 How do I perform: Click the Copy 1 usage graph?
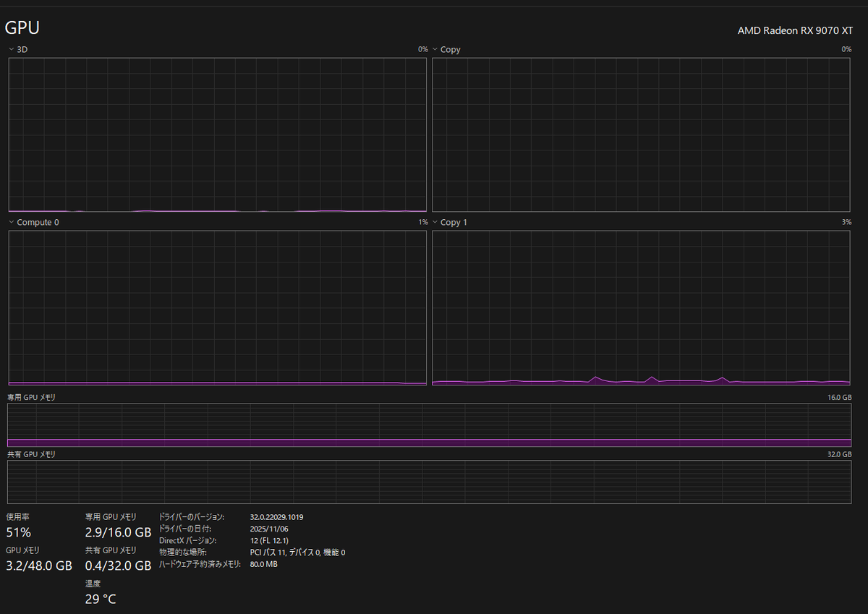[641, 308]
